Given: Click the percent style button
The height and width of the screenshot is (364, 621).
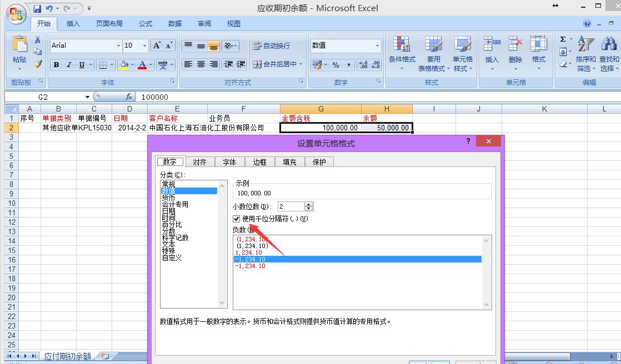Looking at the screenshot, I should coord(335,65).
